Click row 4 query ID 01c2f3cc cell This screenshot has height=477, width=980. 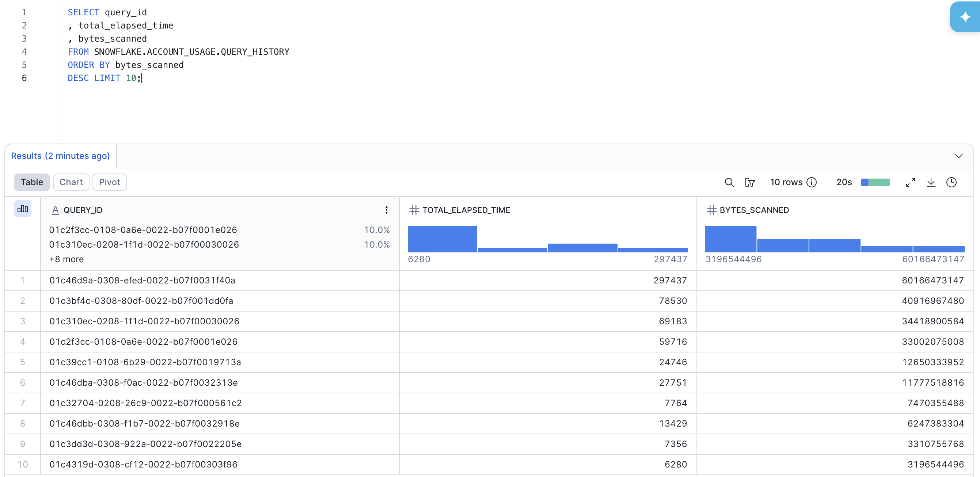point(220,342)
